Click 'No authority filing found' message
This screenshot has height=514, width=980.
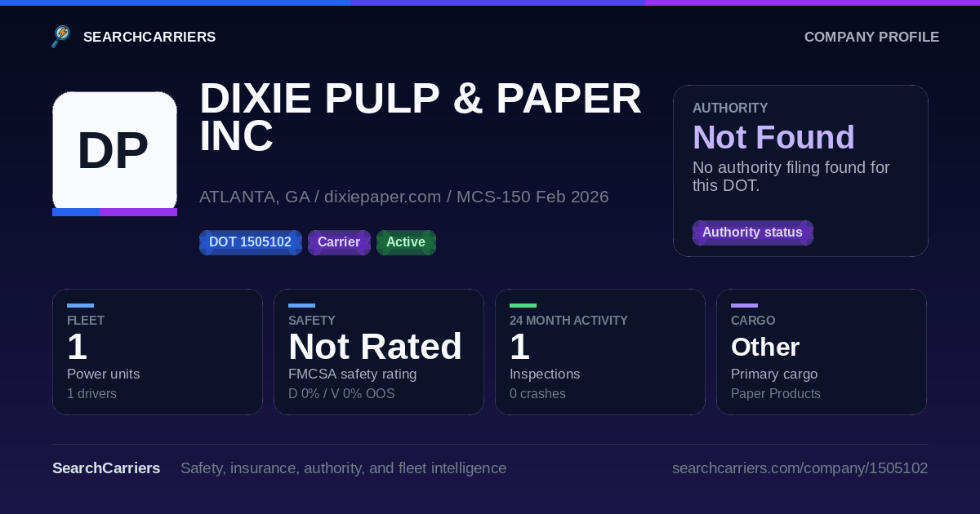click(791, 176)
